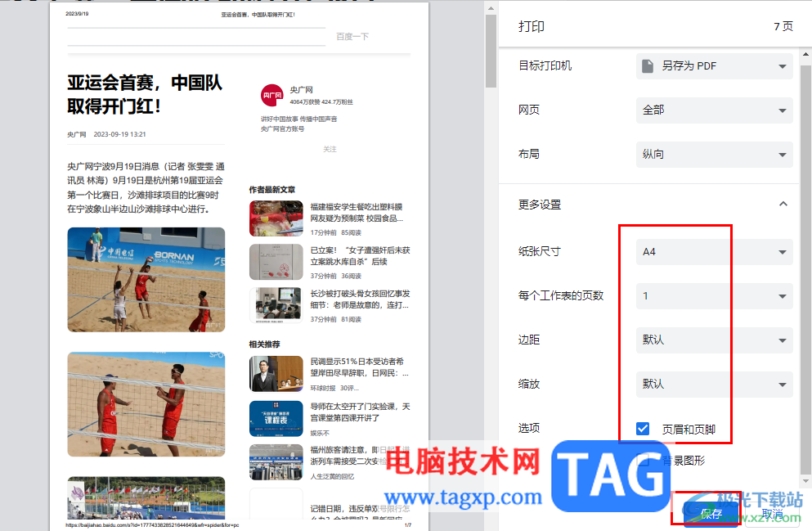The image size is (812, 531).
Task: Click the settings panel scrollbar up arrow
Action: [805, 54]
